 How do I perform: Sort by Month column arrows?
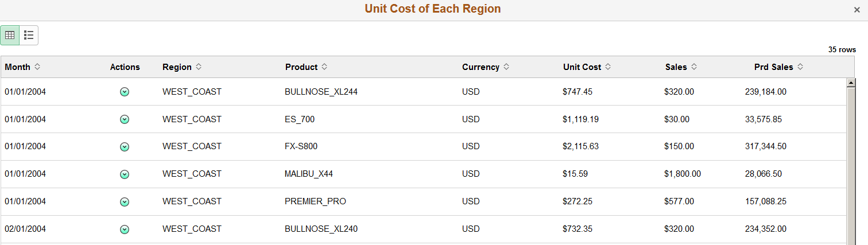coord(37,67)
